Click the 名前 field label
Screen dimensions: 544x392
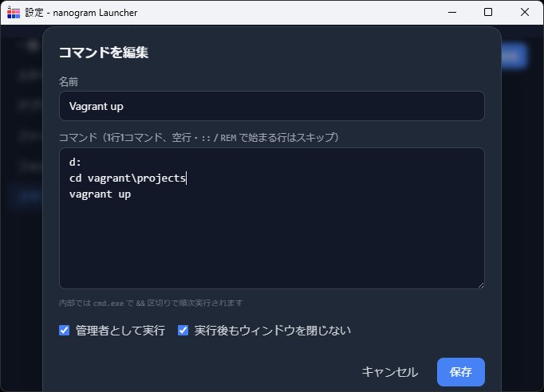click(68, 81)
